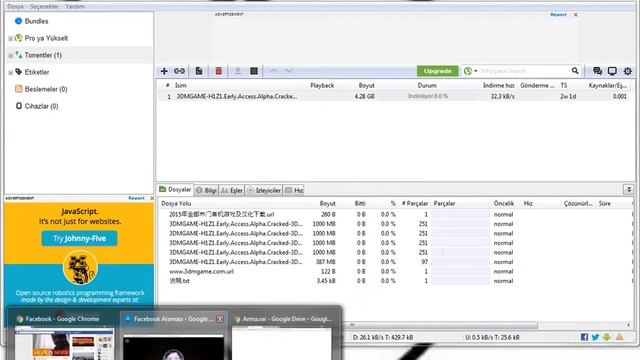
Task: Click the Twitter icon in status bar
Action: [596, 337]
